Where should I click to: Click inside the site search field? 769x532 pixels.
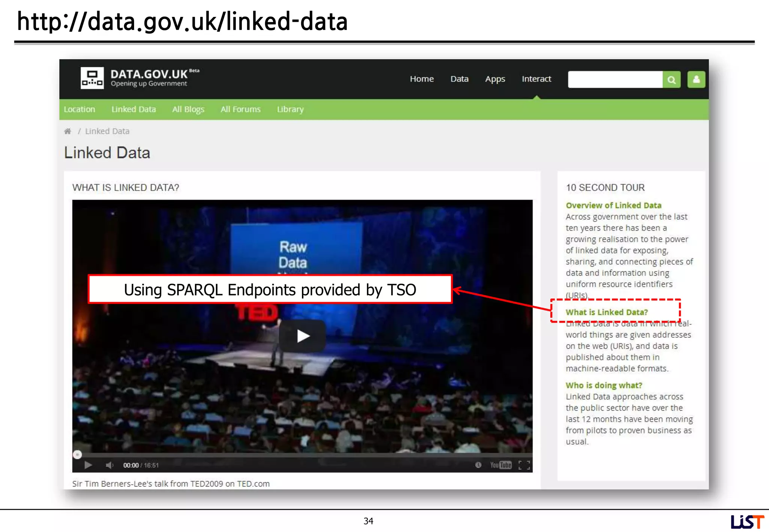pyautogui.click(x=615, y=80)
